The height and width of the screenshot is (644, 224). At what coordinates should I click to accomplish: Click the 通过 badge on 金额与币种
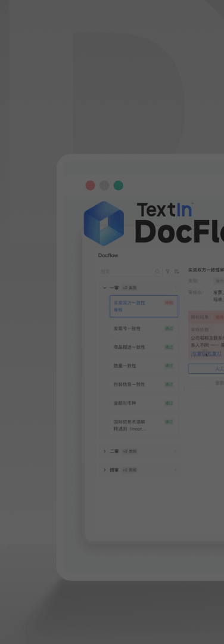169,403
